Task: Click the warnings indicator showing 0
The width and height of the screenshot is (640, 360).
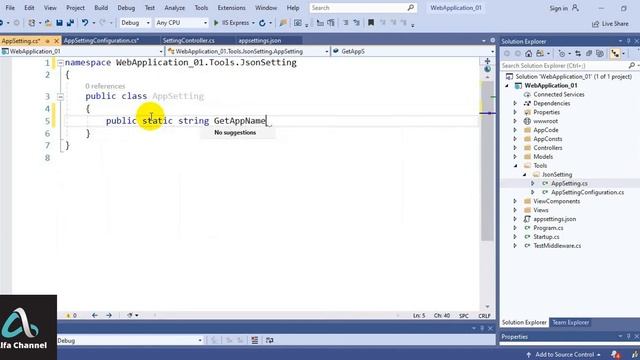Action: pyautogui.click(x=71, y=315)
